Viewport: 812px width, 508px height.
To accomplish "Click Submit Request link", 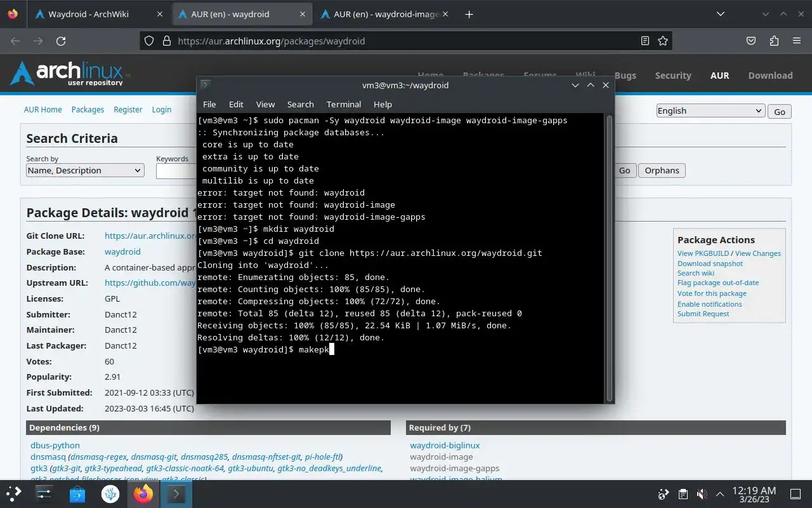I will coord(703,314).
